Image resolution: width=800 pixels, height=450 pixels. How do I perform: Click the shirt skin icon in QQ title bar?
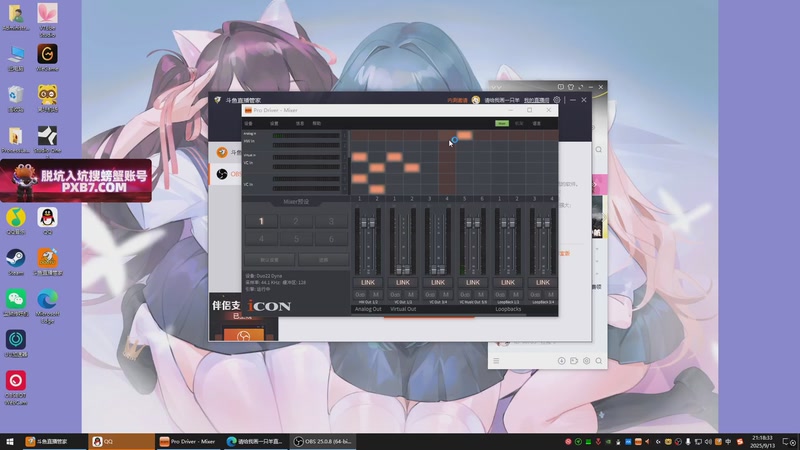pyautogui.click(x=571, y=87)
